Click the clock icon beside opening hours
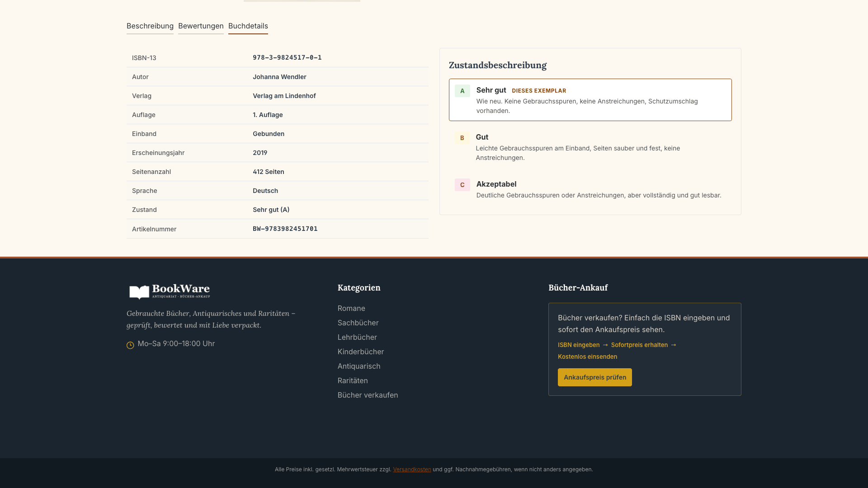 (x=130, y=345)
